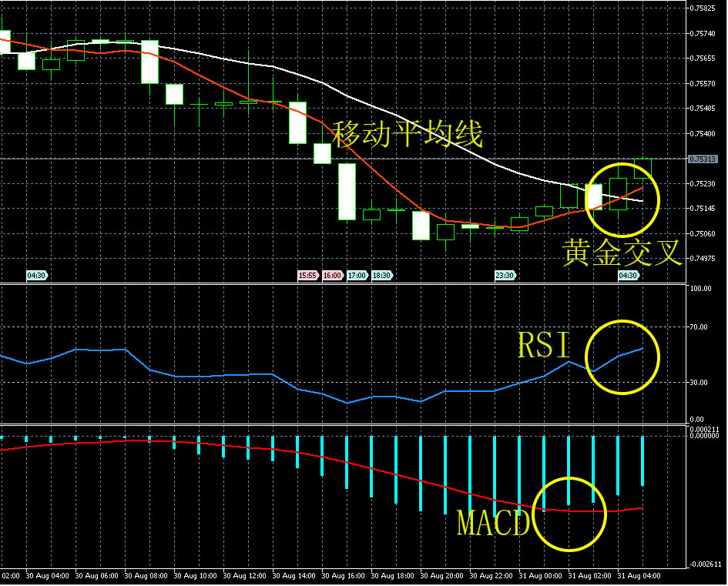Click the RSI 70.00 level label
The image size is (728, 586).
[699, 327]
